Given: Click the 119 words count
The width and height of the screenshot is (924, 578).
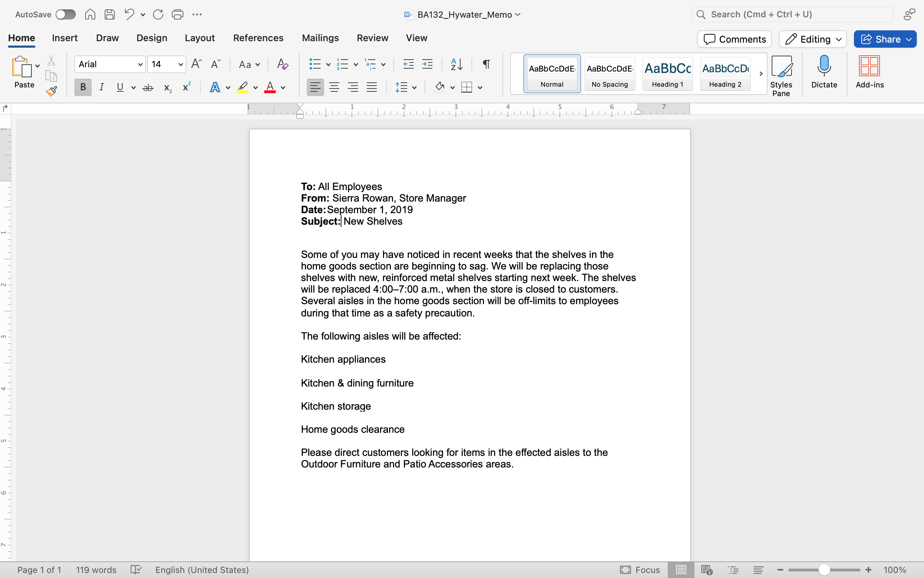Looking at the screenshot, I should [x=96, y=570].
